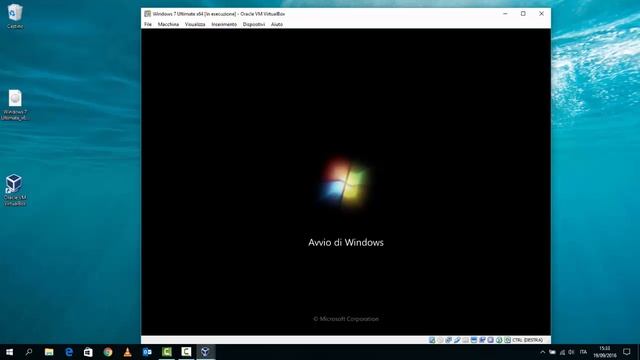This screenshot has width=640, height=360.
Task: Switch to the white Camtasia recorder icon
Action: pos(186,352)
